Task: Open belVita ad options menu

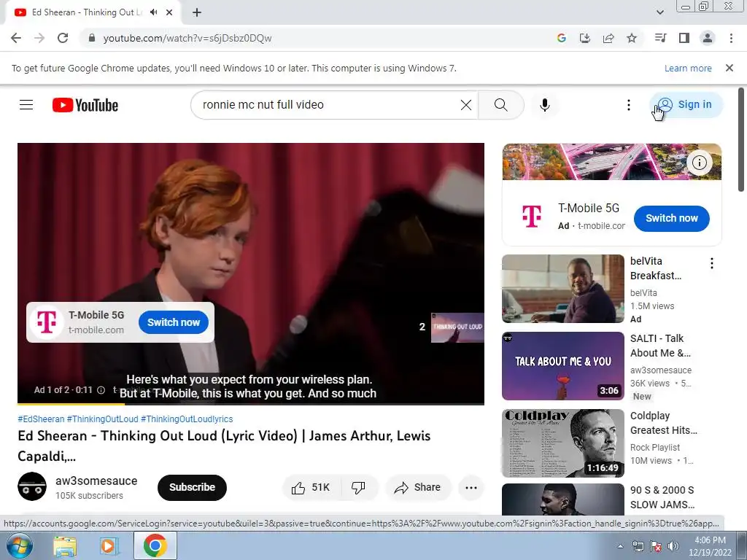Action: pos(711,263)
